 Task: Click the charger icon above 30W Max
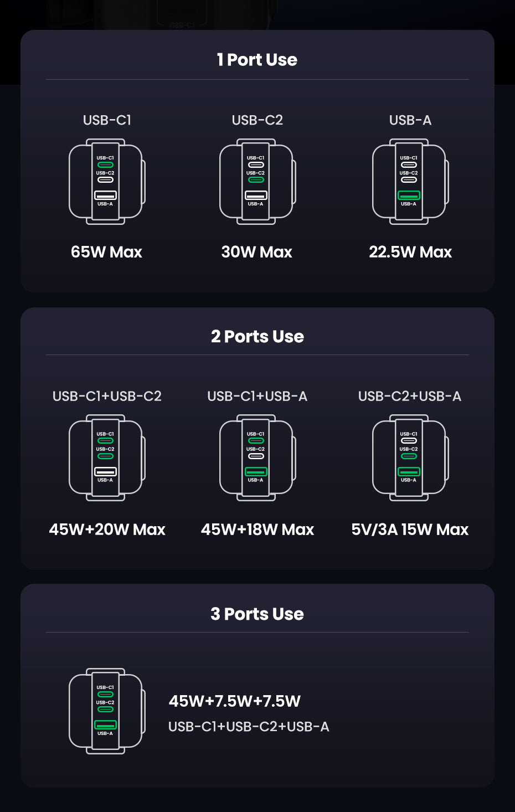point(257,182)
